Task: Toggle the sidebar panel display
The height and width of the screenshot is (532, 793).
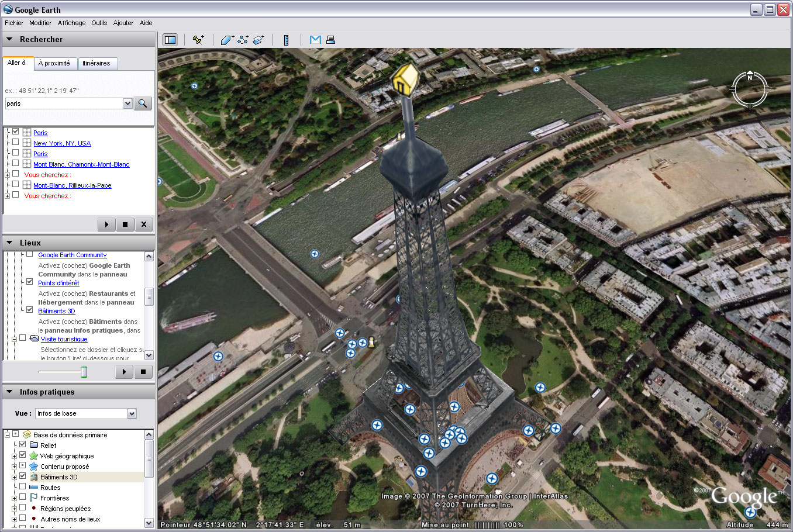Action: click(170, 40)
